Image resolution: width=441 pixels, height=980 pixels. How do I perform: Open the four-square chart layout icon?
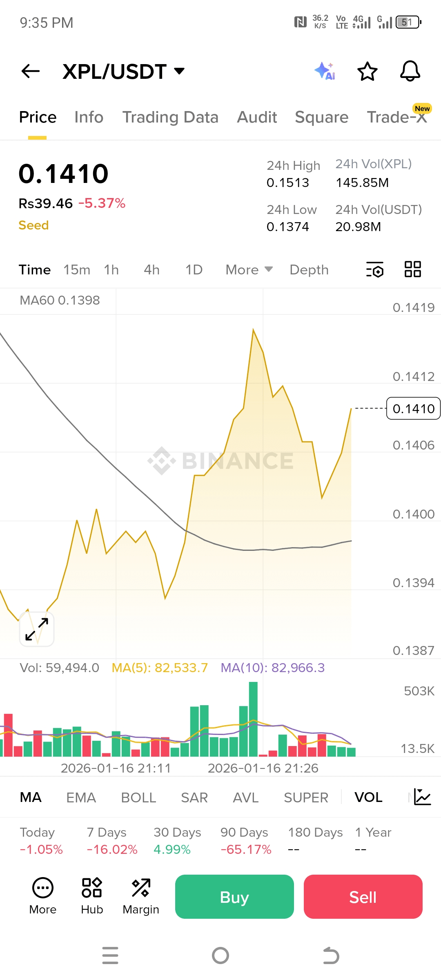413,269
